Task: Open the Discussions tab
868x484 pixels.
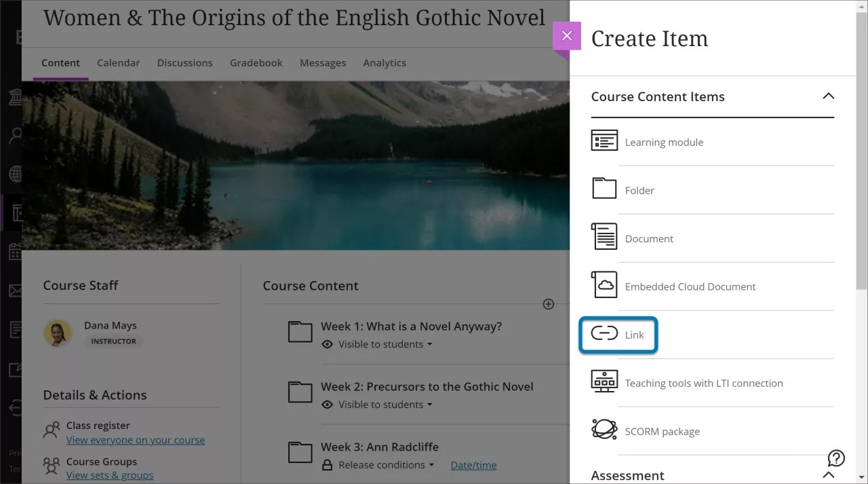Action: tap(184, 62)
